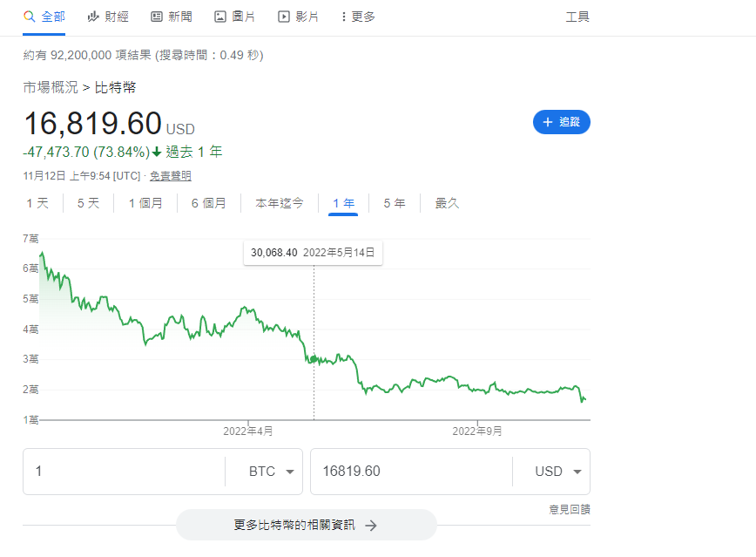Switch to 本年迄今 range

pos(279,203)
